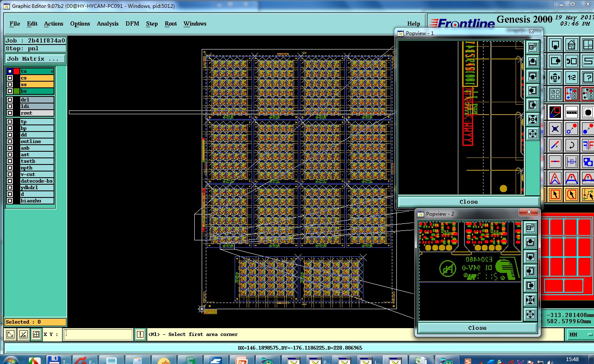Click the pan right icon in Popview 2
The width and height of the screenshot is (594, 364).
coord(530,285)
